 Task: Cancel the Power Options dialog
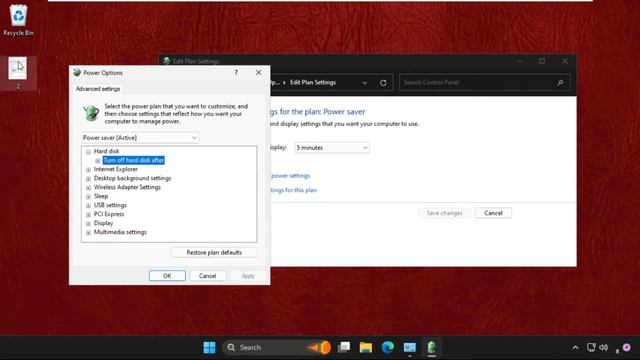(207, 276)
